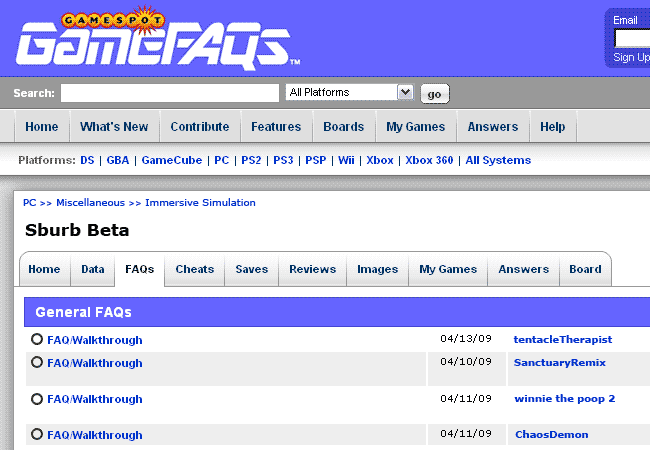Click the bullet icon beside ChaosDemon's FAQ

37,434
